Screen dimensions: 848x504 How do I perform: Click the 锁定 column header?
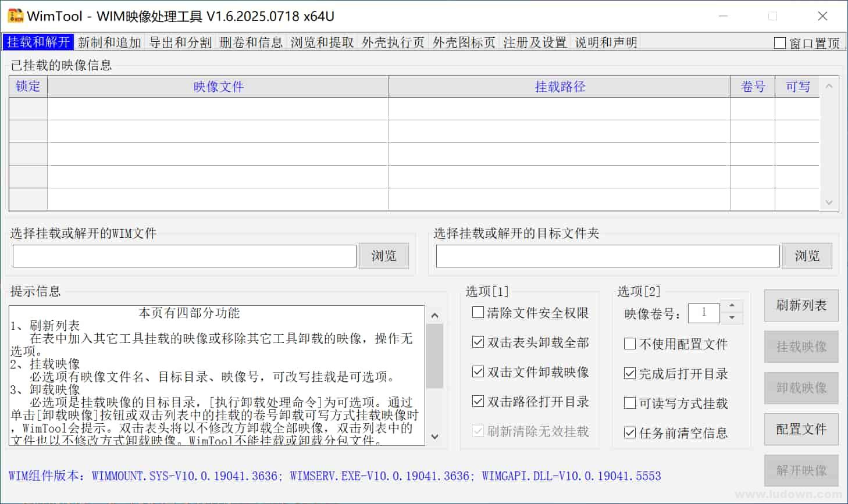click(28, 87)
